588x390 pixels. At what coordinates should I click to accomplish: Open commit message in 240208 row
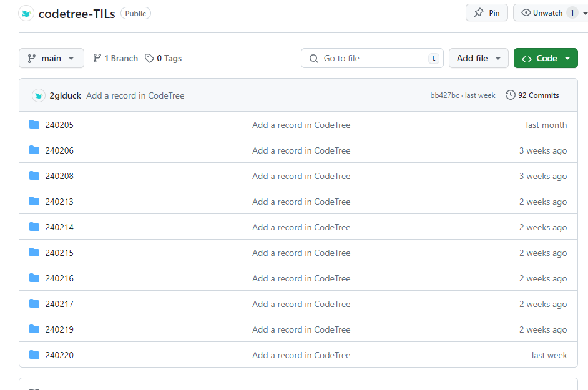pos(301,176)
